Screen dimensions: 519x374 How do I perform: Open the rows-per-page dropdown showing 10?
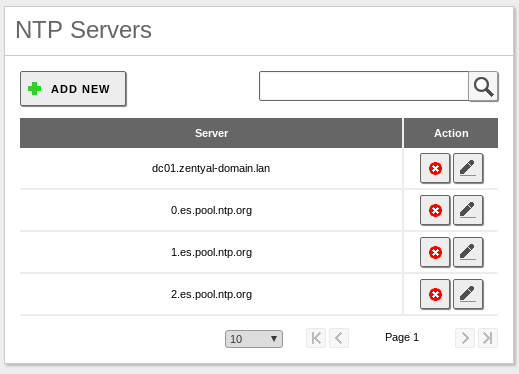click(x=254, y=339)
